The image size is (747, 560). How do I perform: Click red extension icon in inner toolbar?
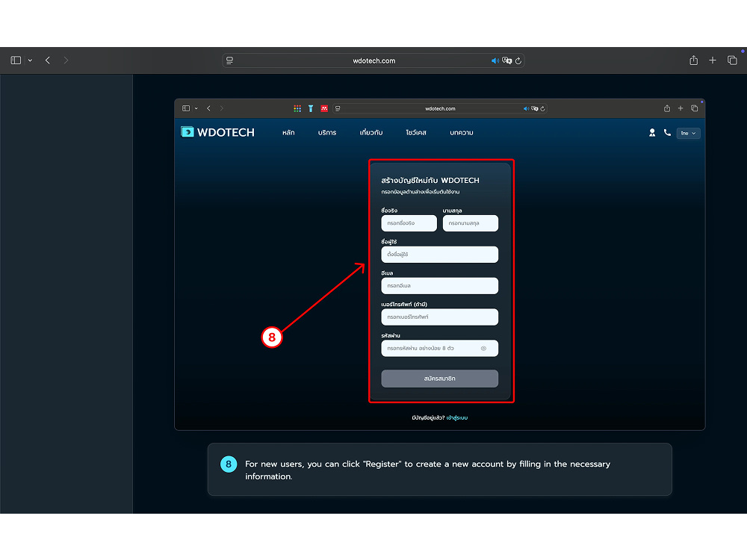click(324, 108)
